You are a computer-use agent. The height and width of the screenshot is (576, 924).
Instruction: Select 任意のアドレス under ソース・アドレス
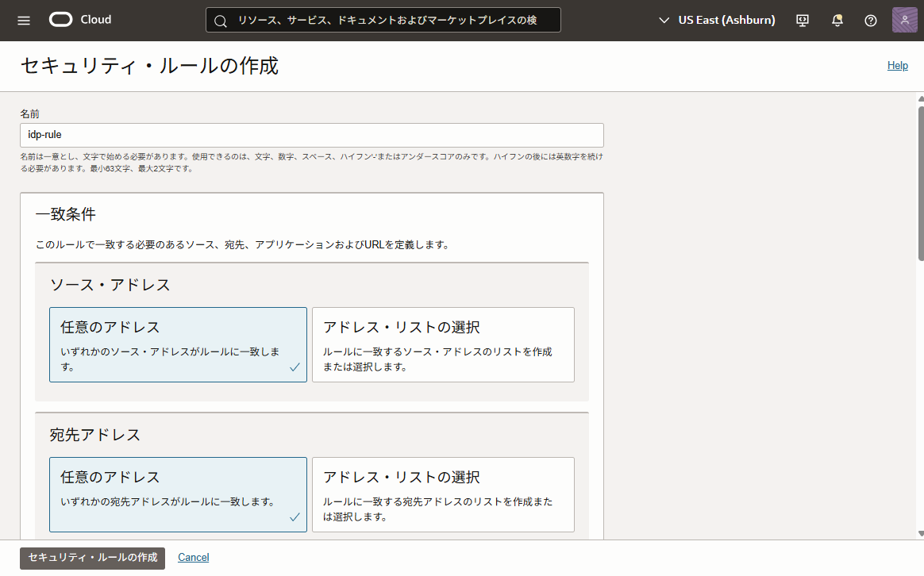click(178, 344)
